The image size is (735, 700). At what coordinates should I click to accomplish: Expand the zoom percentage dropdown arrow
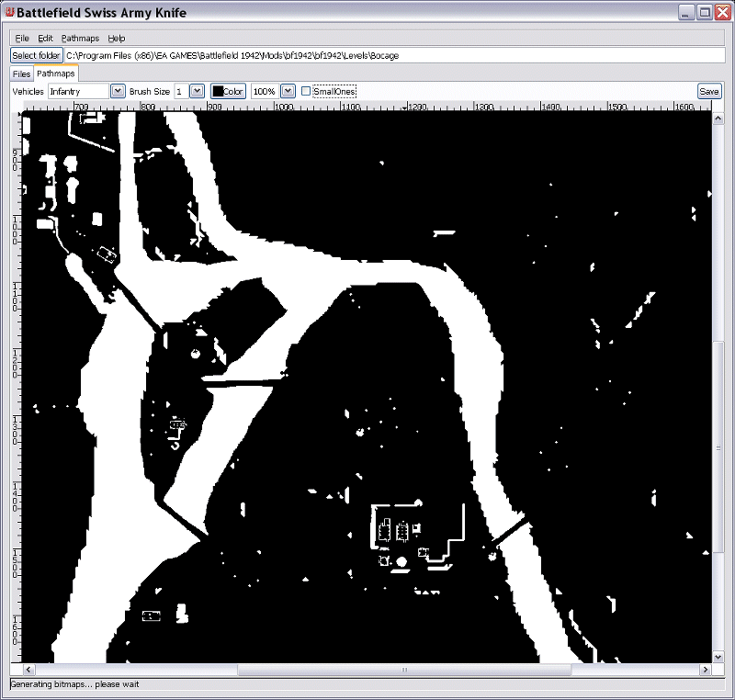click(x=288, y=91)
